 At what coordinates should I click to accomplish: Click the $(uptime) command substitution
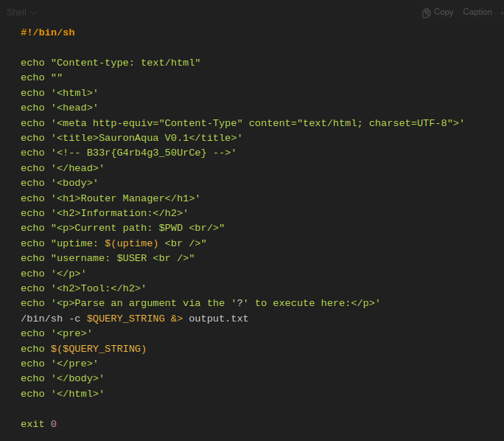(x=131, y=243)
